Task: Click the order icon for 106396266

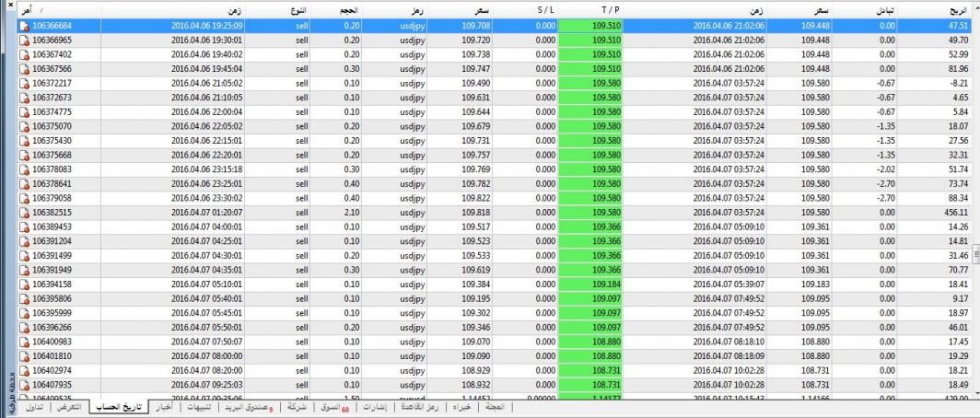Action: [24, 328]
